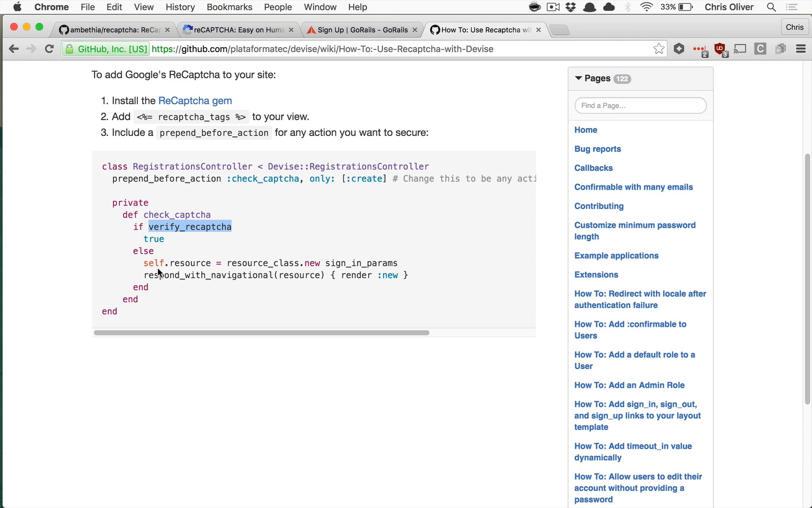Viewport: 812px width, 508px height.
Task: Open the Contributing wiki page
Action: 599,206
